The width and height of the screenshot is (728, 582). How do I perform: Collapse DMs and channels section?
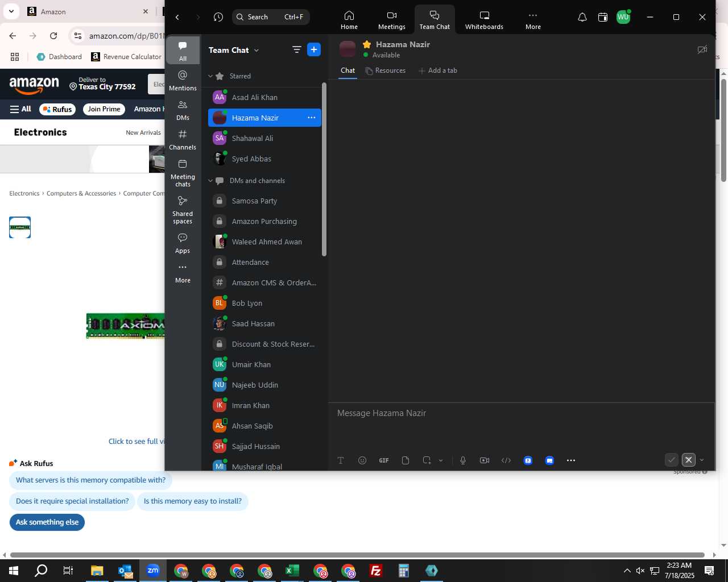pos(210,181)
